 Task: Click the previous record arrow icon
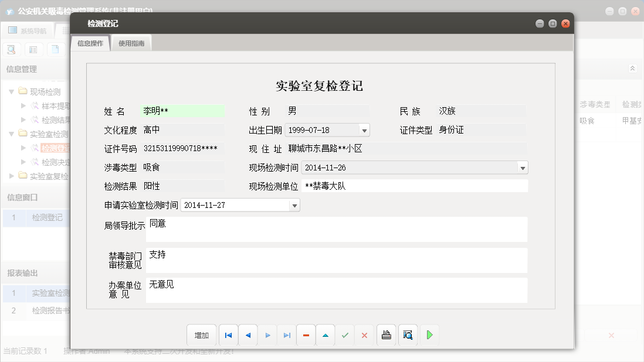(247, 335)
